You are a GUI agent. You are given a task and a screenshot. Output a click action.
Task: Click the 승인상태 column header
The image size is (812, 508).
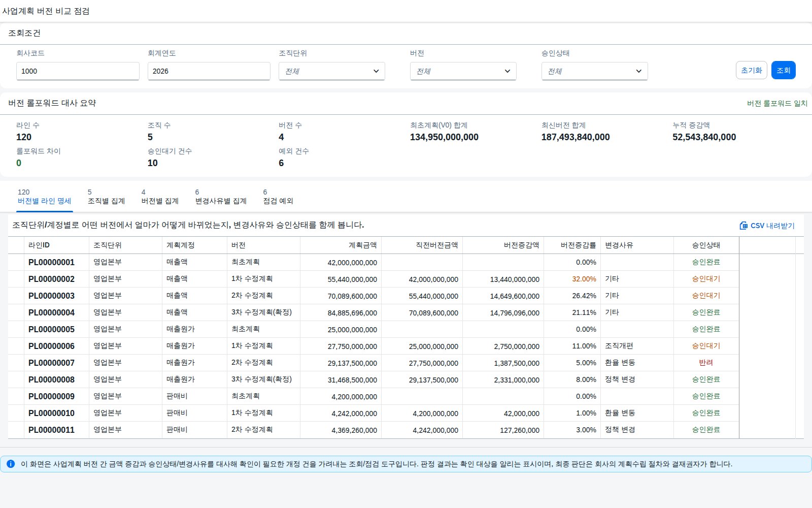(x=706, y=245)
